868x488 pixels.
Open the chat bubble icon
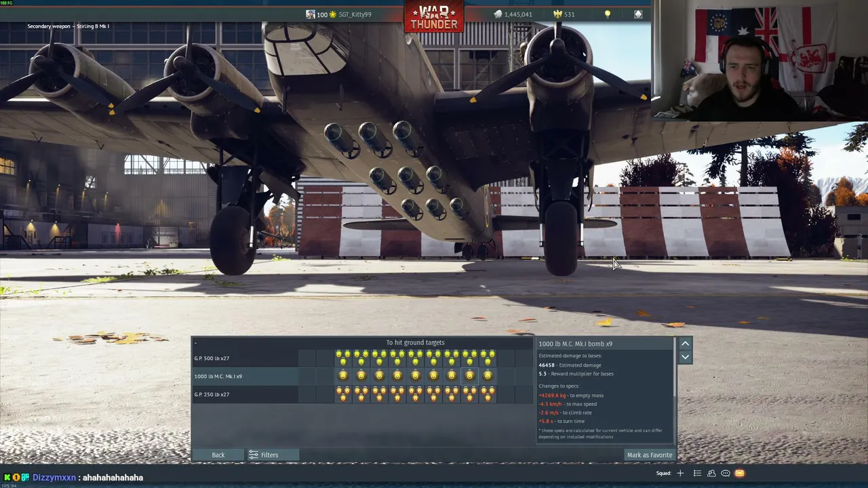click(726, 473)
